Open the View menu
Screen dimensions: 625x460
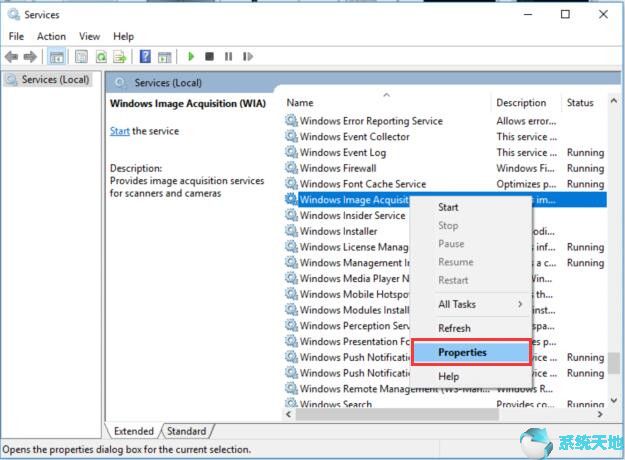89,36
